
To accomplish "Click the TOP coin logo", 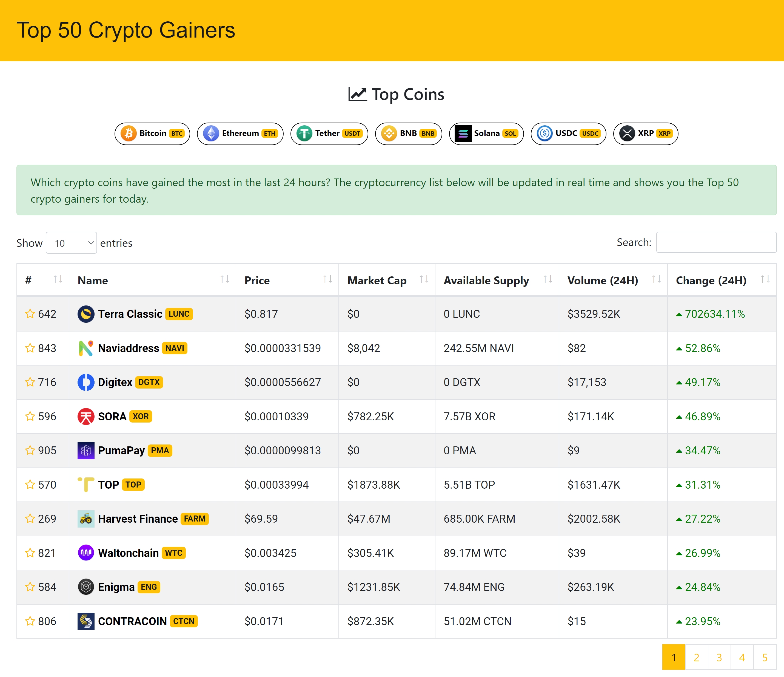I will [x=86, y=485].
